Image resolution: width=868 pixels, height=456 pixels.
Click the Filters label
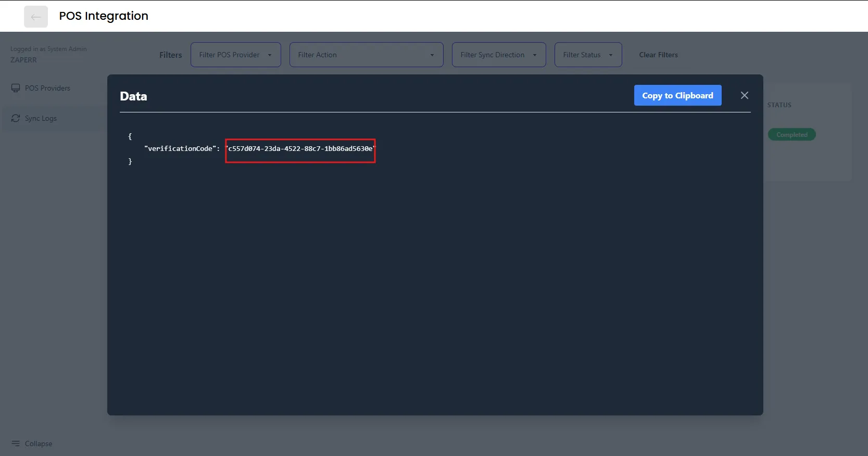[171, 55]
